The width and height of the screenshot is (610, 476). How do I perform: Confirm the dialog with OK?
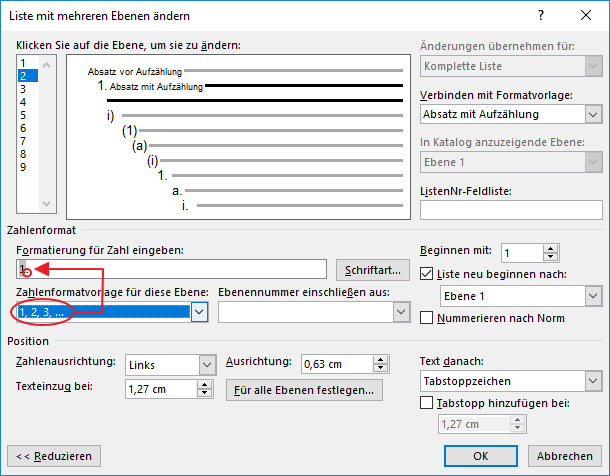point(480,455)
